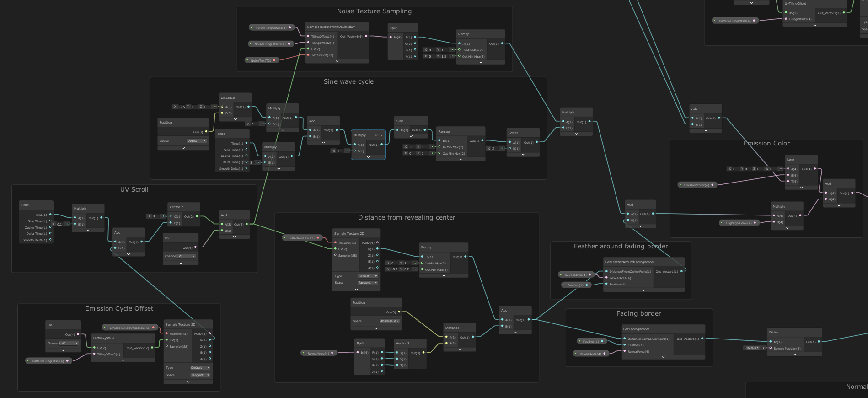
Task: Select RevealArea(4) pill feeding the Split node
Action: tap(319, 353)
